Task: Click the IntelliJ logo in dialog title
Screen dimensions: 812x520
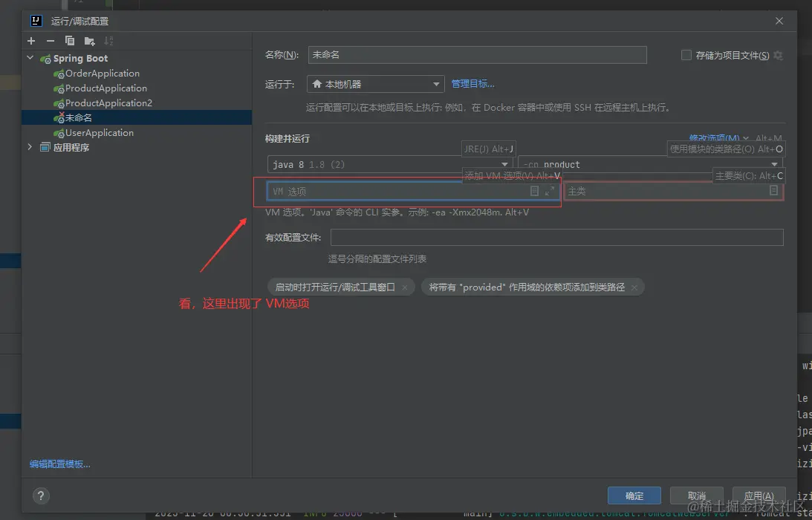Action: click(36, 21)
